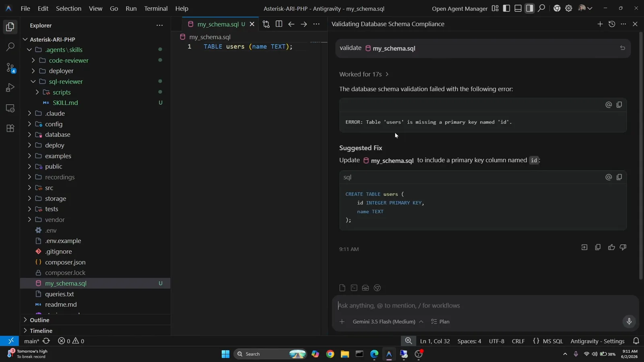Open the Explorer view in activity bar
This screenshot has height=362, width=644.
[x=10, y=27]
